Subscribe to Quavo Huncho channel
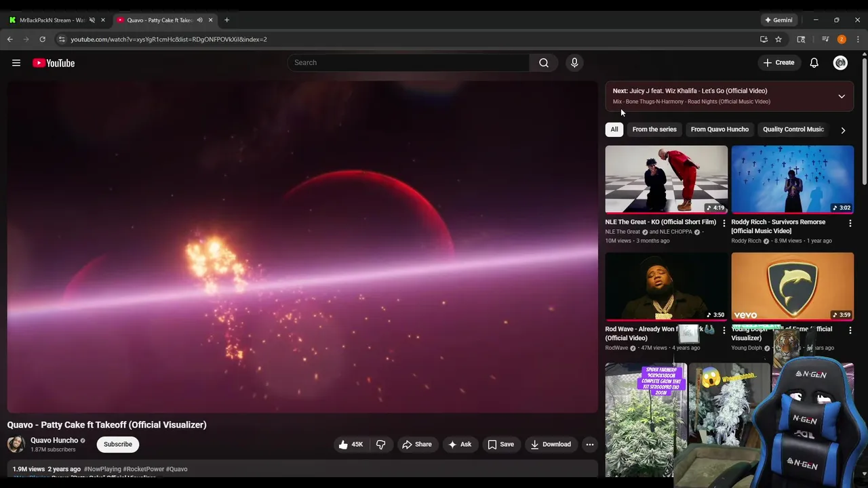The width and height of the screenshot is (868, 488). coord(118,445)
